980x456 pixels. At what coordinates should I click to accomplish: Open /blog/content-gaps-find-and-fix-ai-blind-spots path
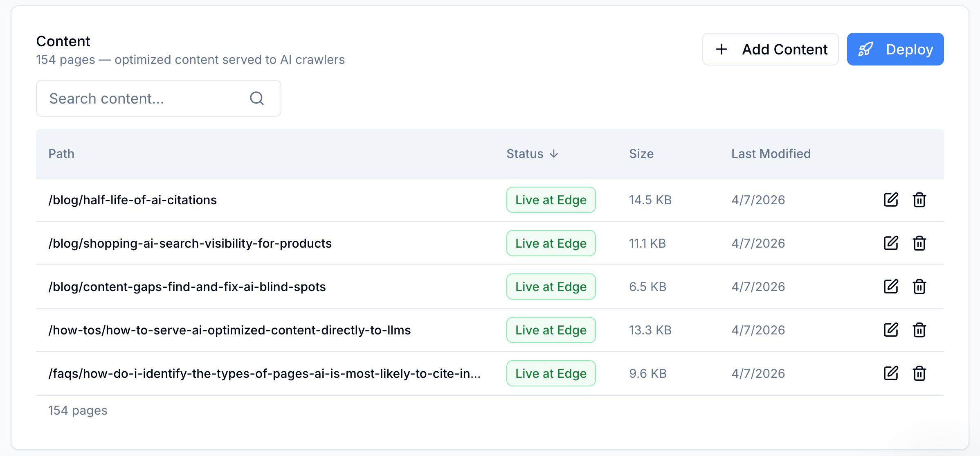click(x=187, y=287)
